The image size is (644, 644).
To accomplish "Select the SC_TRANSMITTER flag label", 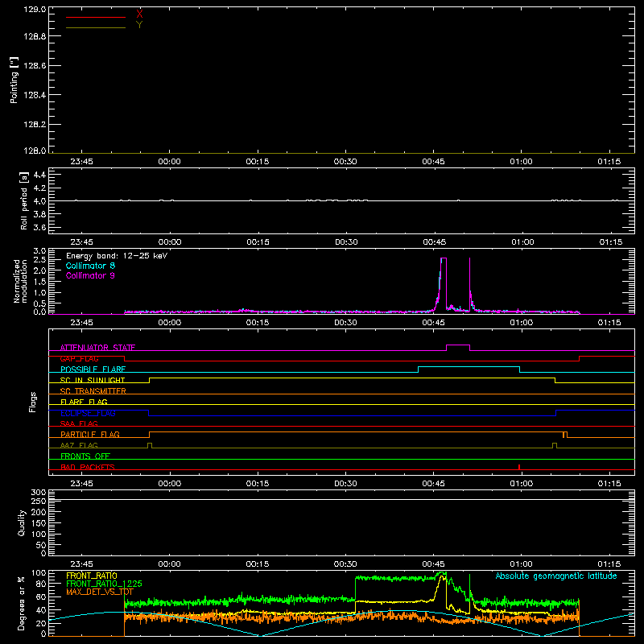I will pyautogui.click(x=93, y=391).
